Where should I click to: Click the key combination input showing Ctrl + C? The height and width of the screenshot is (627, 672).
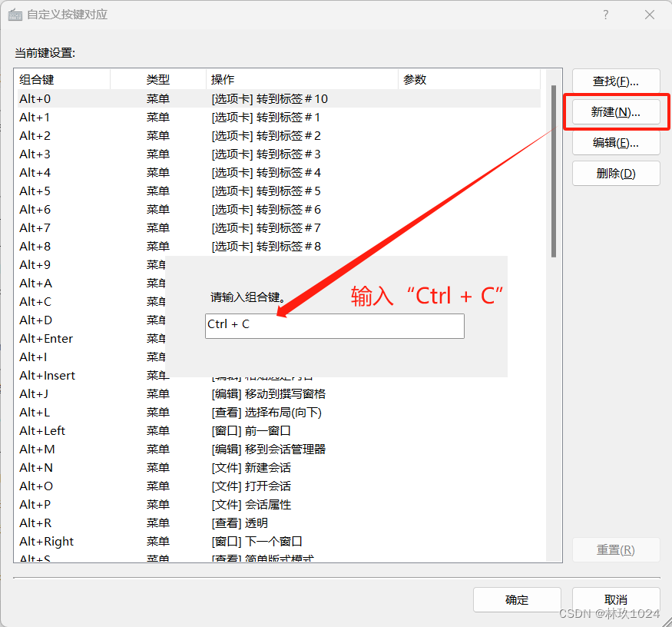coord(334,326)
